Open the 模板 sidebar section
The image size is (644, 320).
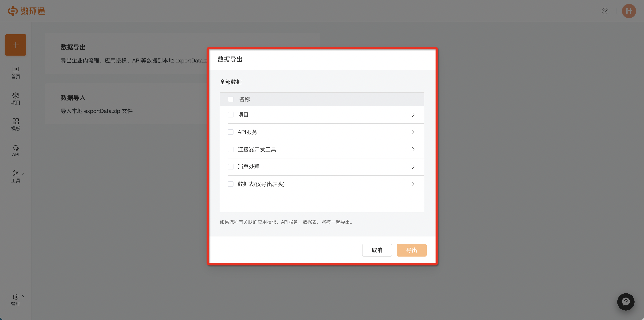(15, 125)
